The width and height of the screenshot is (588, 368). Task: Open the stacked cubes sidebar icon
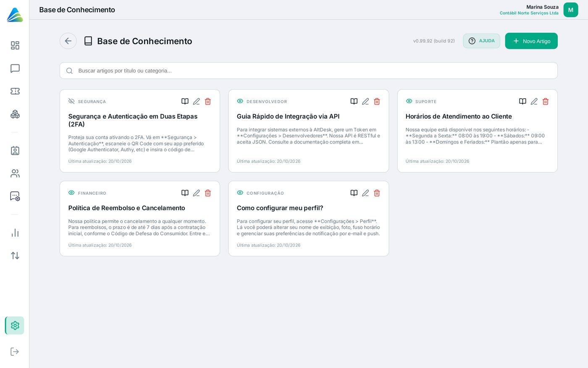(15, 114)
